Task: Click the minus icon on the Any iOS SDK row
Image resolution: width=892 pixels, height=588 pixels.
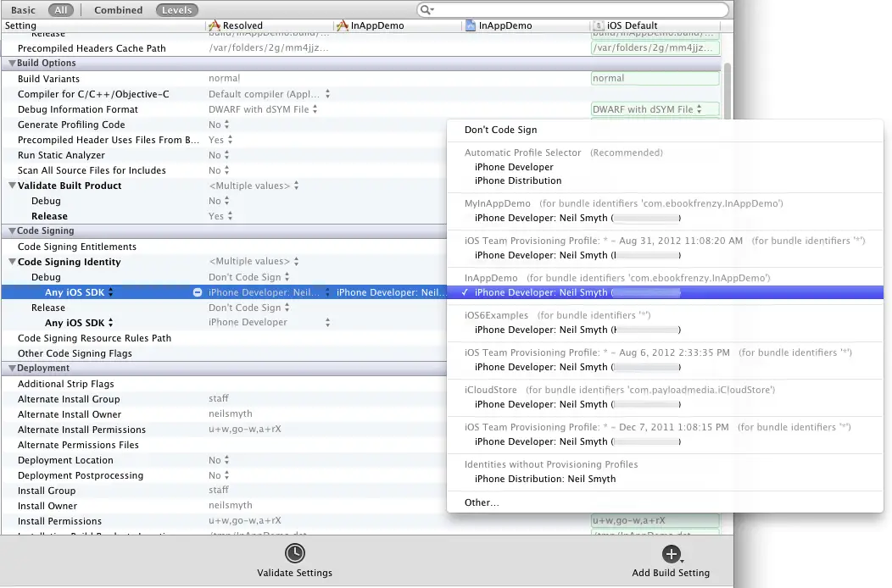Action: click(197, 291)
